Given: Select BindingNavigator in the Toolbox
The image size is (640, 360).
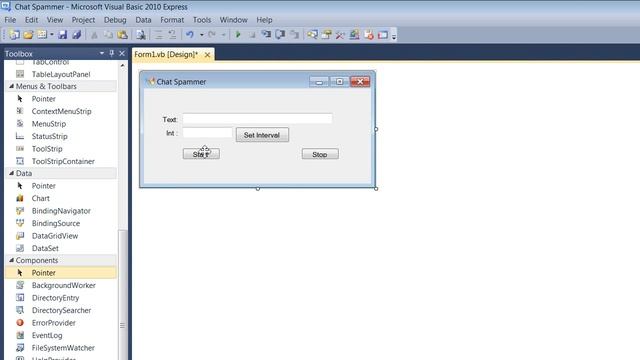Looking at the screenshot, I should [61, 211].
